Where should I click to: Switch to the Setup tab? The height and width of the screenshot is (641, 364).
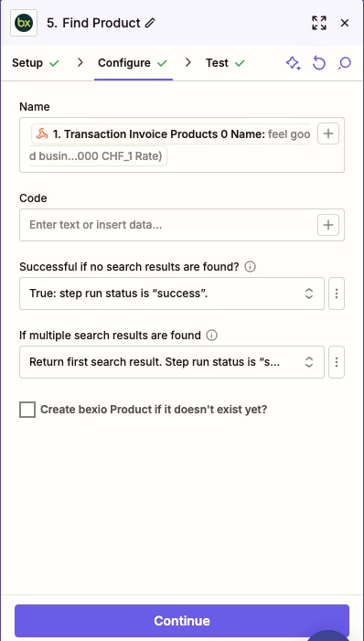(36, 63)
